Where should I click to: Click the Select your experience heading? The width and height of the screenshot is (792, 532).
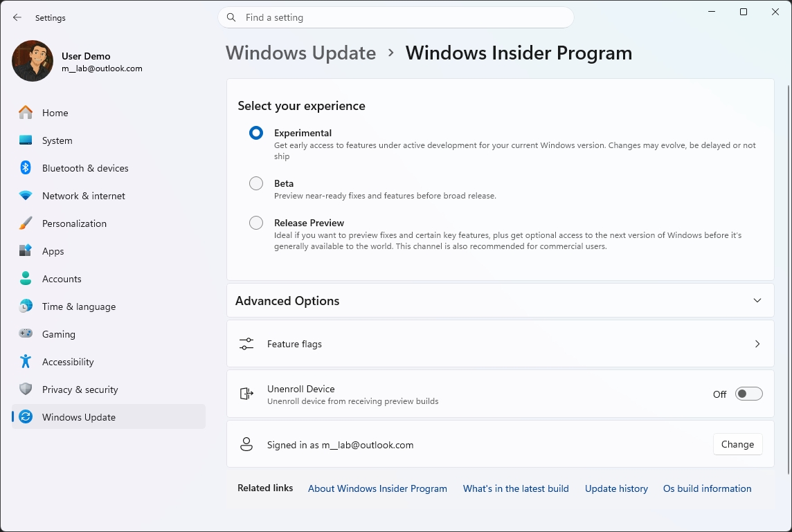click(x=302, y=105)
